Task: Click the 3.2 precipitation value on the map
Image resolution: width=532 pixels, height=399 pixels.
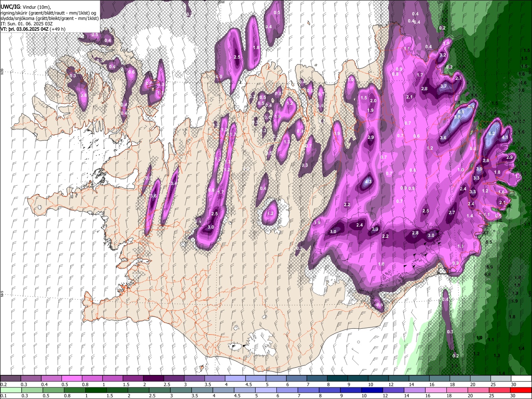Action: (x=443, y=55)
